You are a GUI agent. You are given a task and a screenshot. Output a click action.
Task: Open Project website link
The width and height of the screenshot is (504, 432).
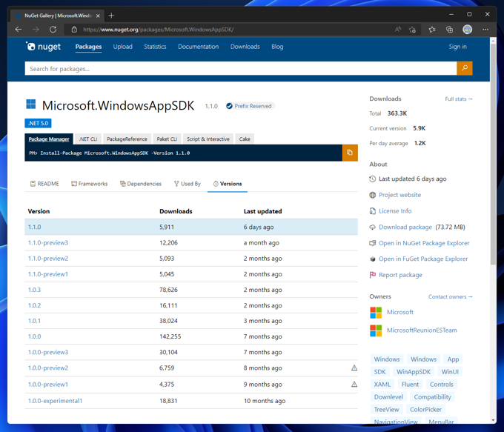click(x=399, y=195)
